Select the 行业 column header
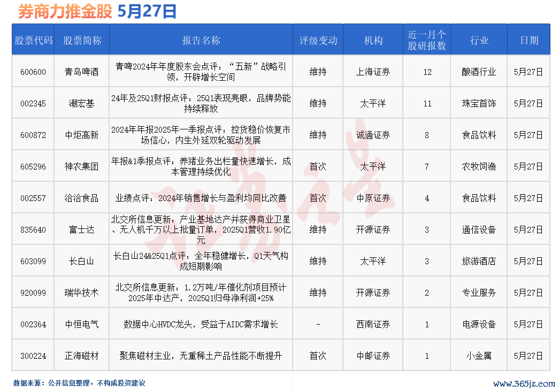 point(479,40)
